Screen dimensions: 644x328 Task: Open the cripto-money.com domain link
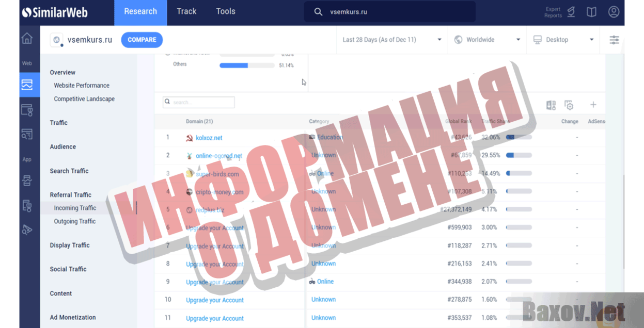219,192
